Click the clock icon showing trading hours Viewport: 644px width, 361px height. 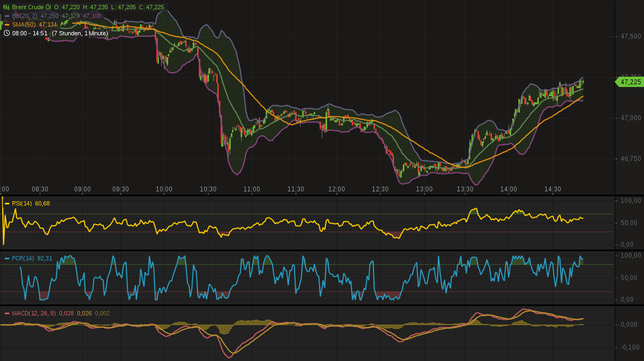tap(7, 33)
